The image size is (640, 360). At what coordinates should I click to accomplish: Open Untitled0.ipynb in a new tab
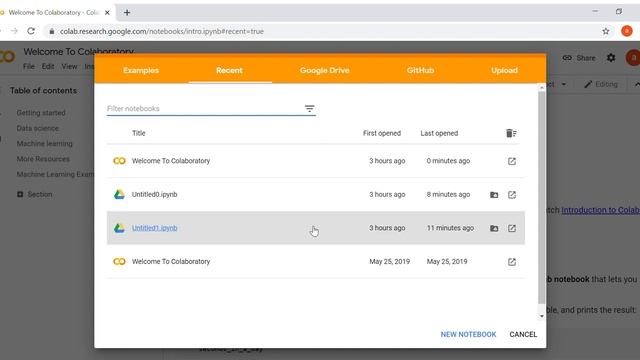tap(512, 195)
